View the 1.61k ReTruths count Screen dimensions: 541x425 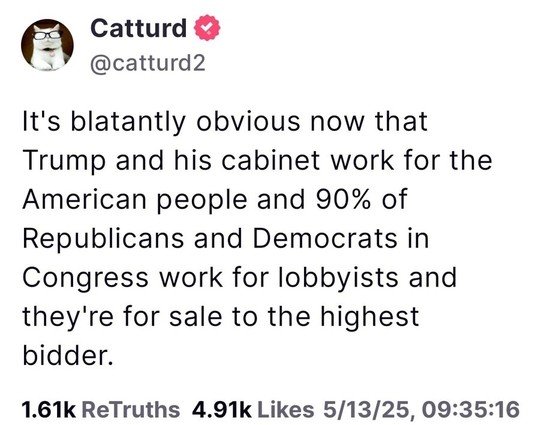[x=49, y=409]
